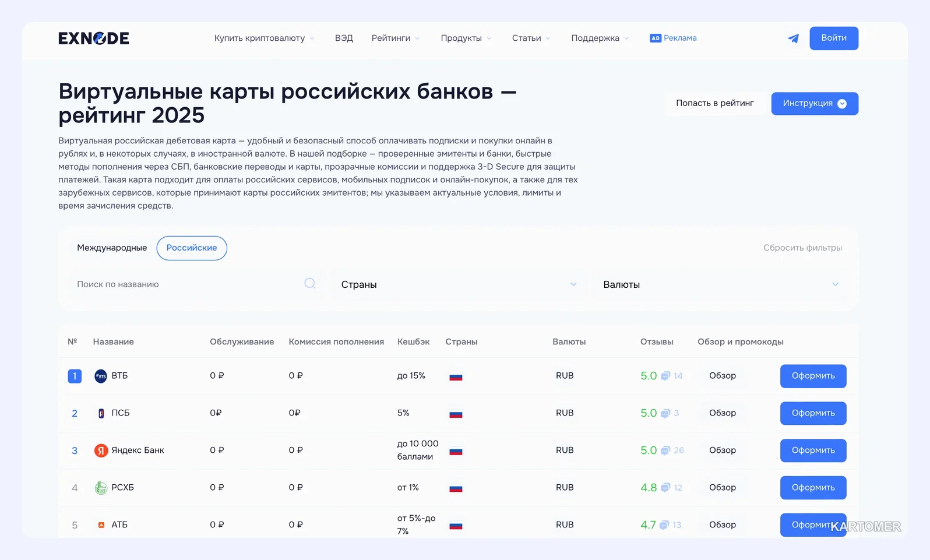Open the Telegram paper-plane icon
930x560 pixels.
pyautogui.click(x=793, y=38)
